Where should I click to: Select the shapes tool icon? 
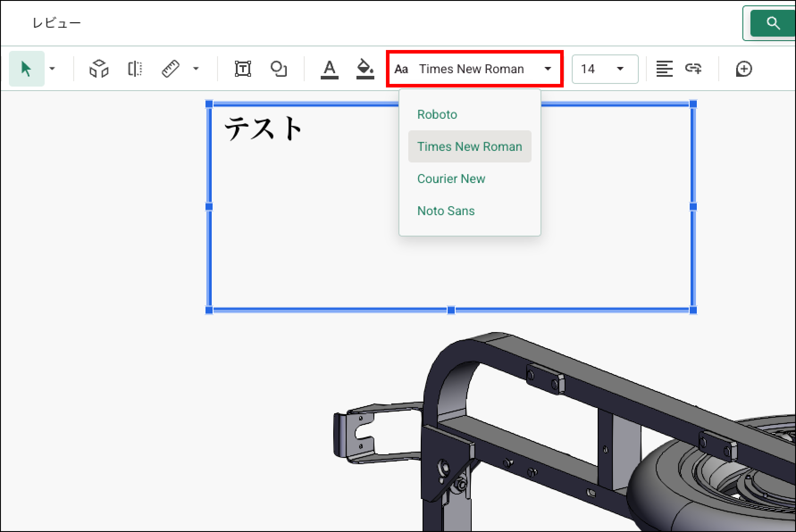coord(279,69)
